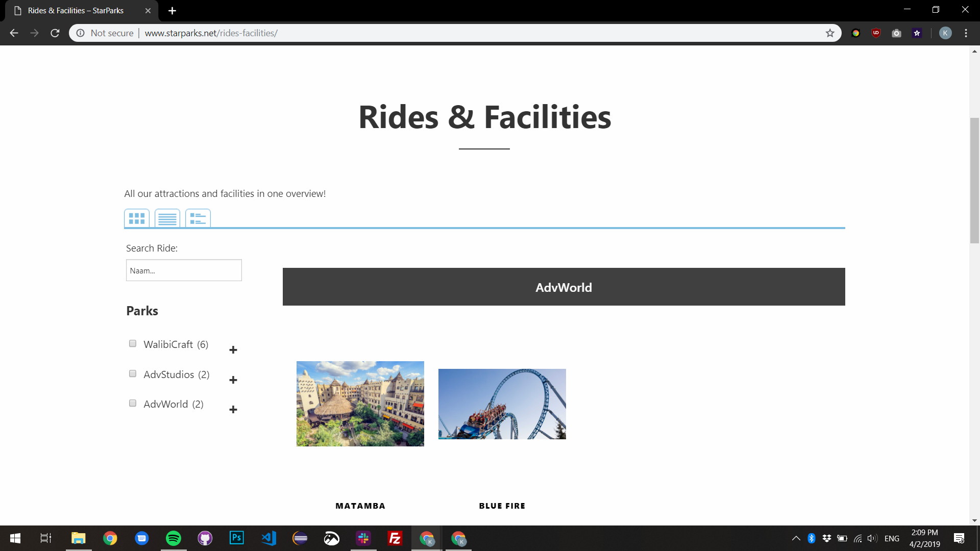Expand the WalibiCraft plus sign
The height and width of the screenshot is (551, 980).
[233, 350]
